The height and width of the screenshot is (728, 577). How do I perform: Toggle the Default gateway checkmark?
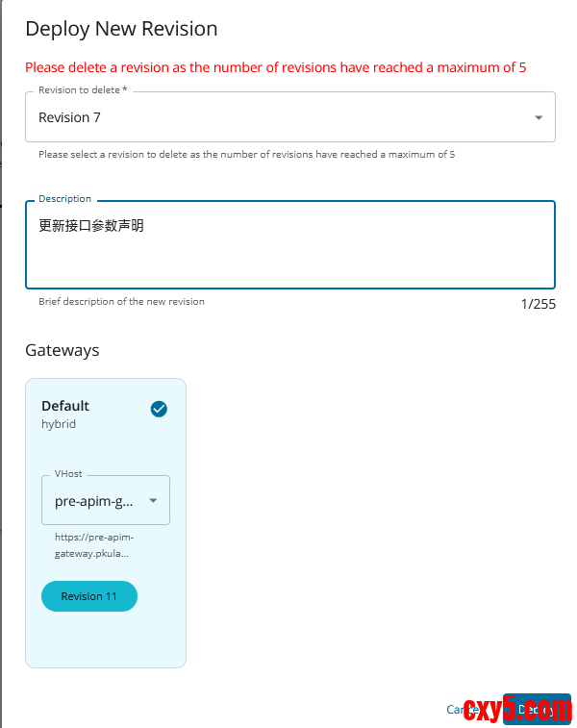pyautogui.click(x=159, y=409)
